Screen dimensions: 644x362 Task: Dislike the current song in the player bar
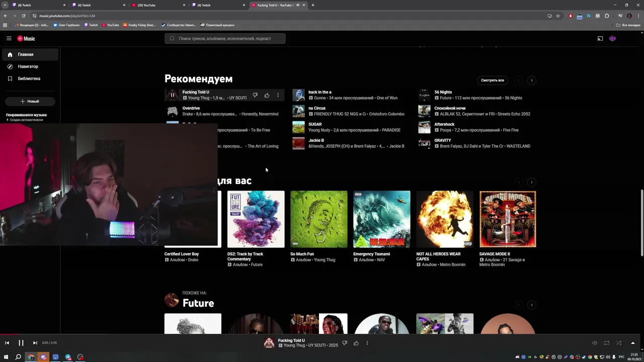coord(345,343)
